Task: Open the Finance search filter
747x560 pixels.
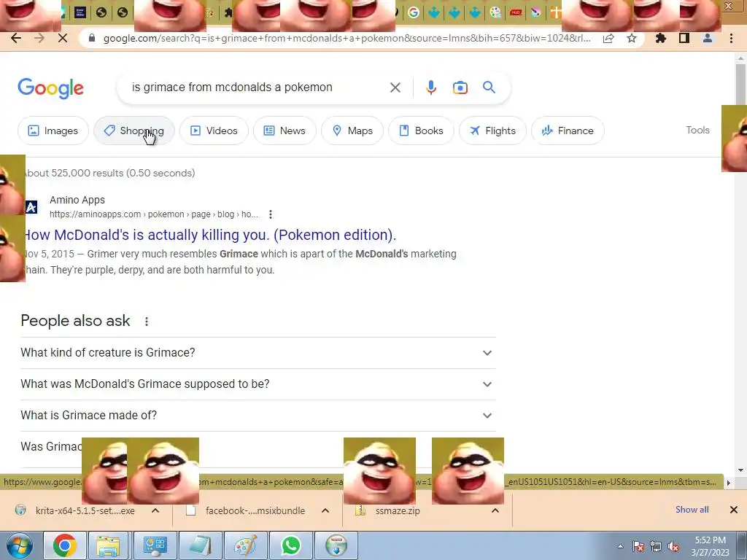Action: pyautogui.click(x=568, y=131)
